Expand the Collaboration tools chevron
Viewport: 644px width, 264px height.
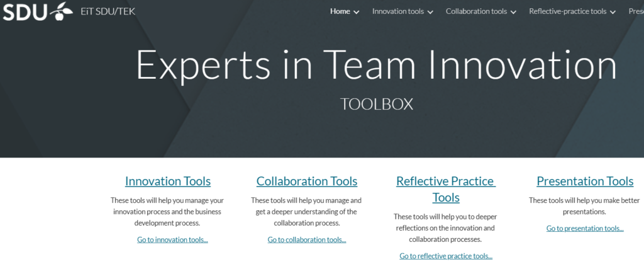513,12
